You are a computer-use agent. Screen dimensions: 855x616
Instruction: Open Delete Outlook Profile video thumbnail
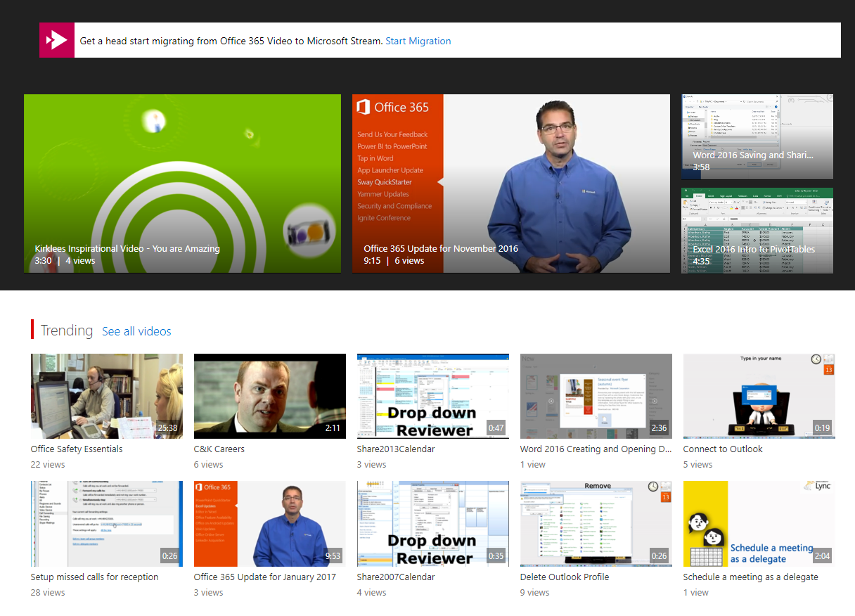[x=596, y=524]
